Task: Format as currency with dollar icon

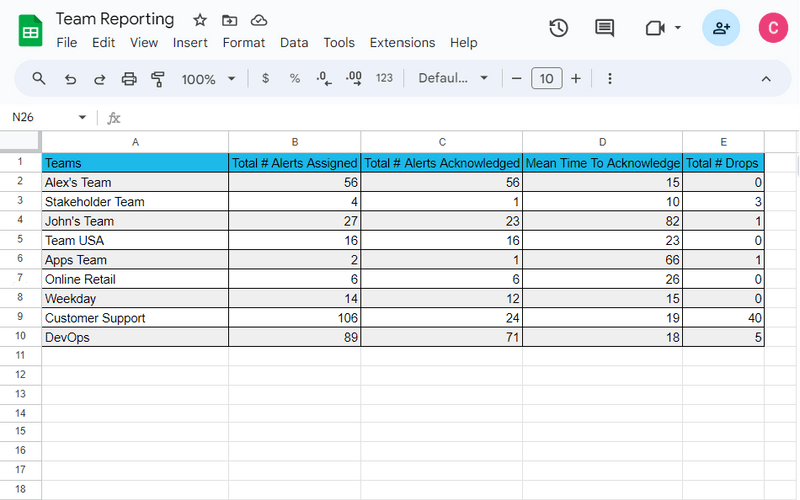Action: (x=265, y=79)
